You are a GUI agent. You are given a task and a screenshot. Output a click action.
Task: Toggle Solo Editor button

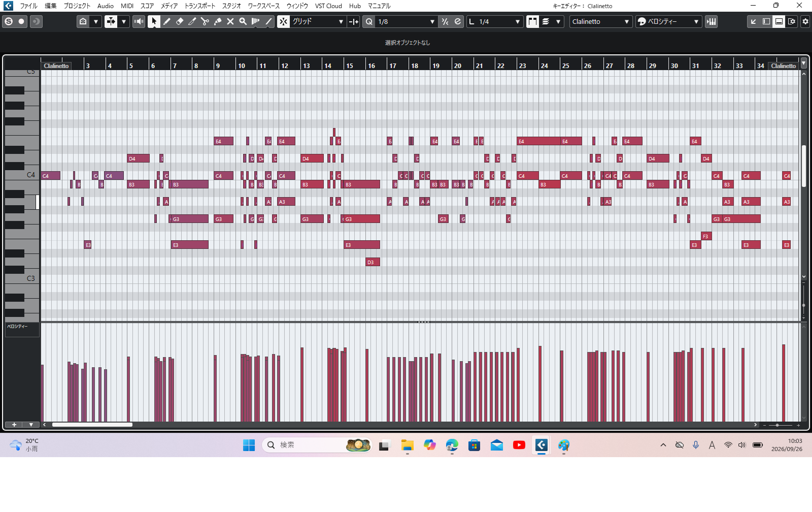9,21
